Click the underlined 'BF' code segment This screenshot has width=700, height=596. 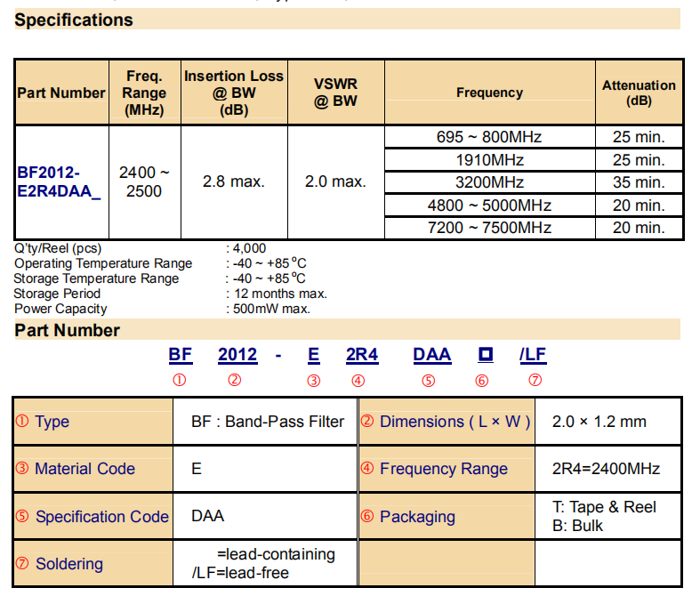[x=181, y=355]
